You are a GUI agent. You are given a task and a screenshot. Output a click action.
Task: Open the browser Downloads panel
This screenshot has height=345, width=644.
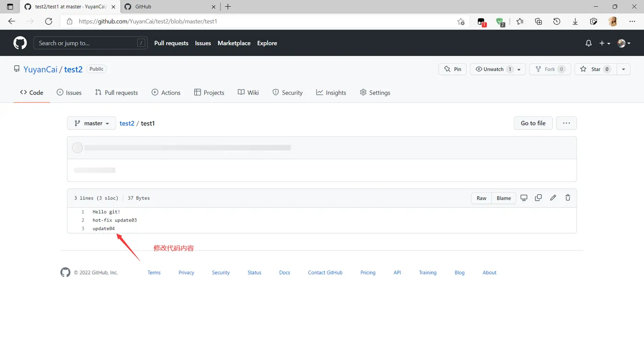[x=575, y=22]
